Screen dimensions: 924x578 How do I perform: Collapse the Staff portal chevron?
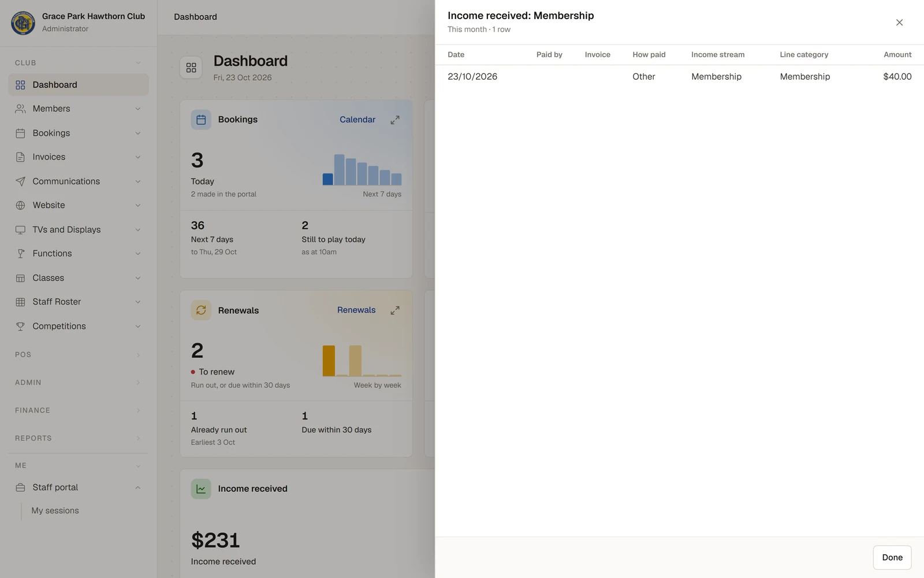[138, 487]
